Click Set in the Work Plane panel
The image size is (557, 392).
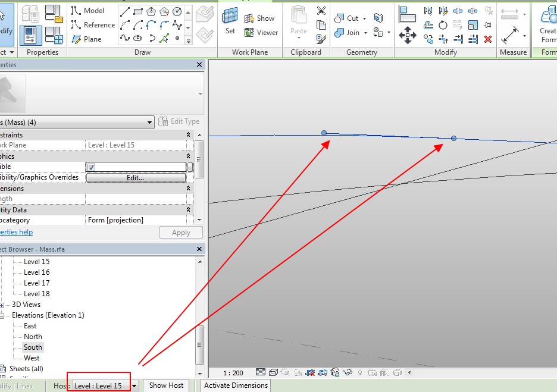tap(230, 21)
